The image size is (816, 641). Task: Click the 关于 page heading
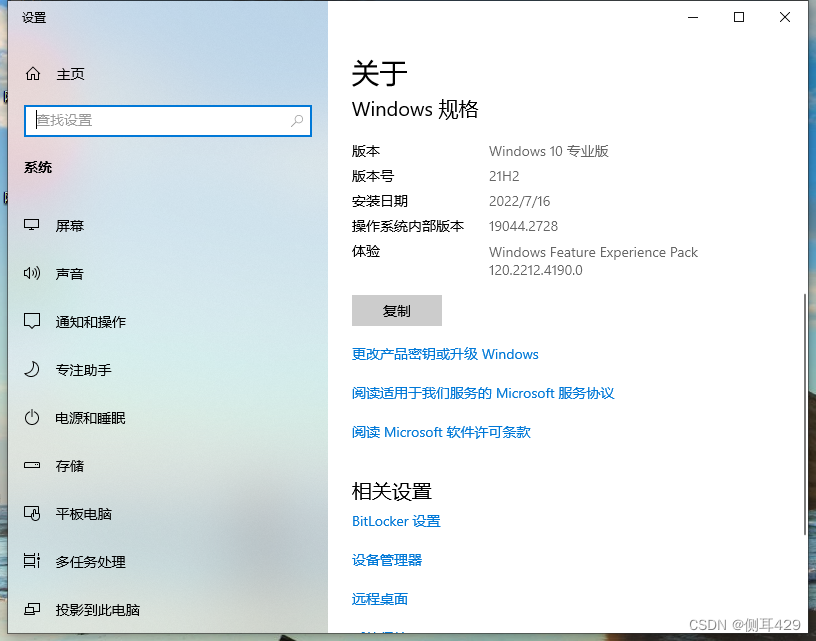click(379, 73)
